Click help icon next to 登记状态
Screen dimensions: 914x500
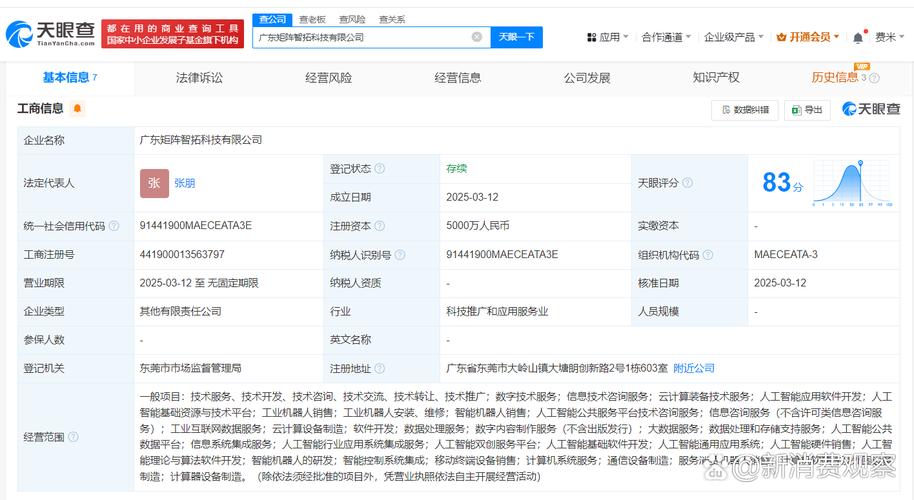pos(379,168)
